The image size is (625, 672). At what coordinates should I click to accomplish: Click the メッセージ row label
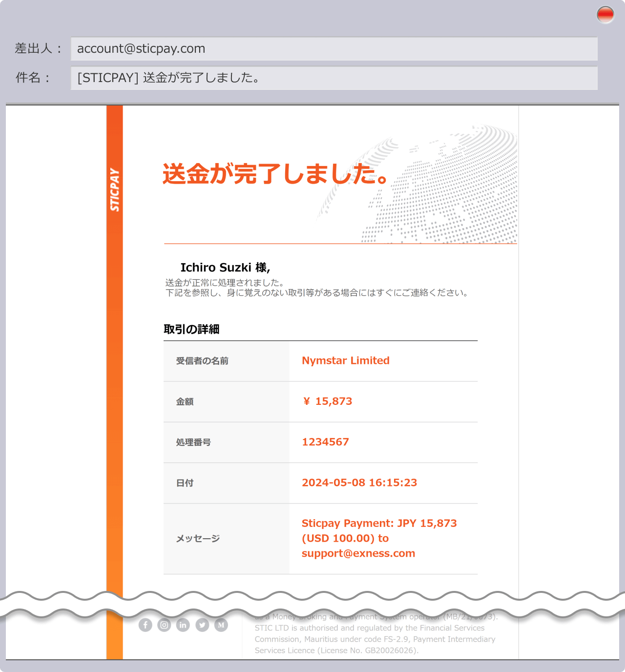(x=198, y=539)
